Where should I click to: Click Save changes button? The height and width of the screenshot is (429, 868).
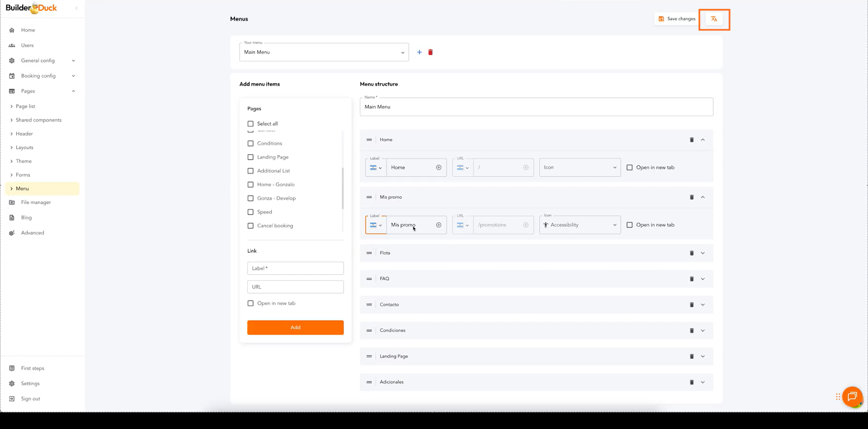coord(676,19)
